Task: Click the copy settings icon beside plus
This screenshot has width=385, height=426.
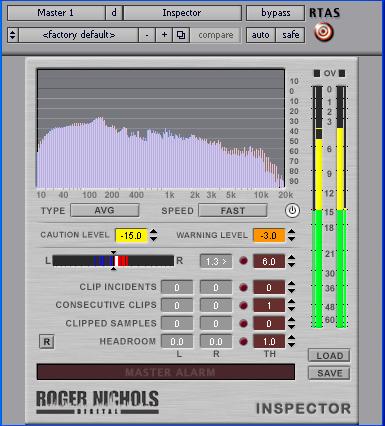Action: pyautogui.click(x=181, y=35)
